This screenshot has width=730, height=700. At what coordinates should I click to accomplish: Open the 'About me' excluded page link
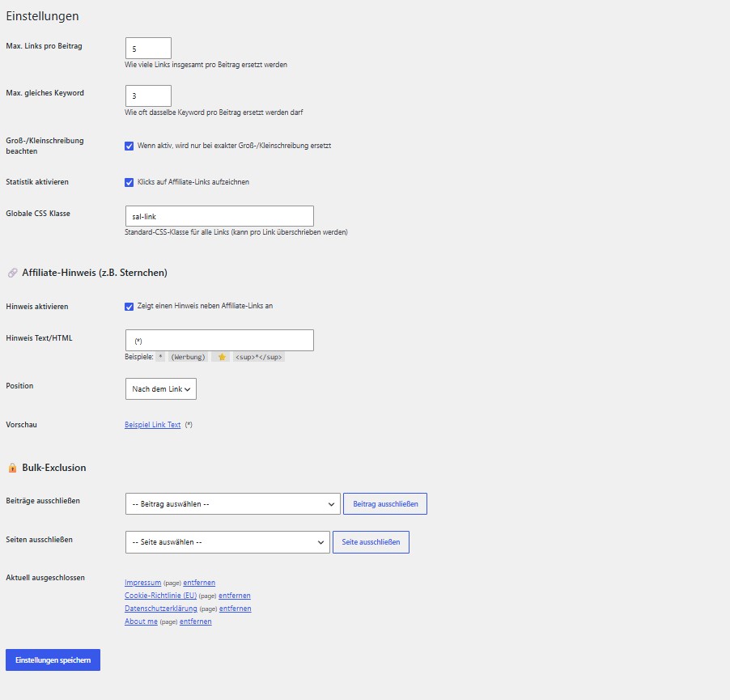(141, 622)
